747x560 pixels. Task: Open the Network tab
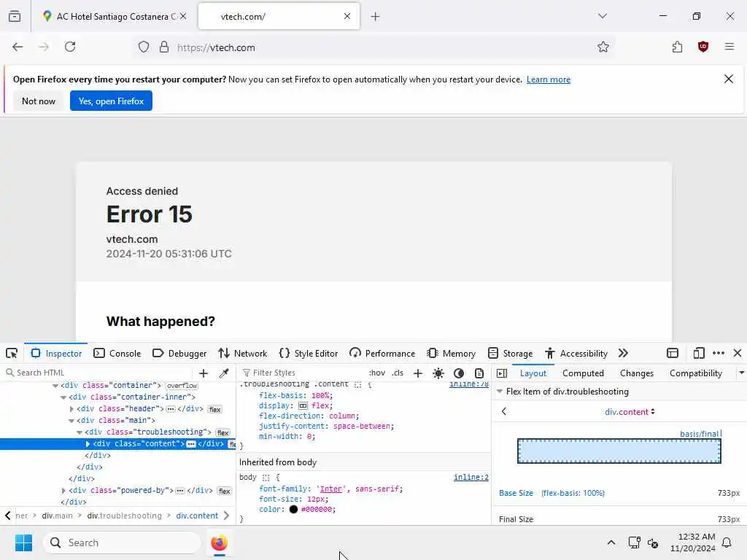click(x=243, y=354)
